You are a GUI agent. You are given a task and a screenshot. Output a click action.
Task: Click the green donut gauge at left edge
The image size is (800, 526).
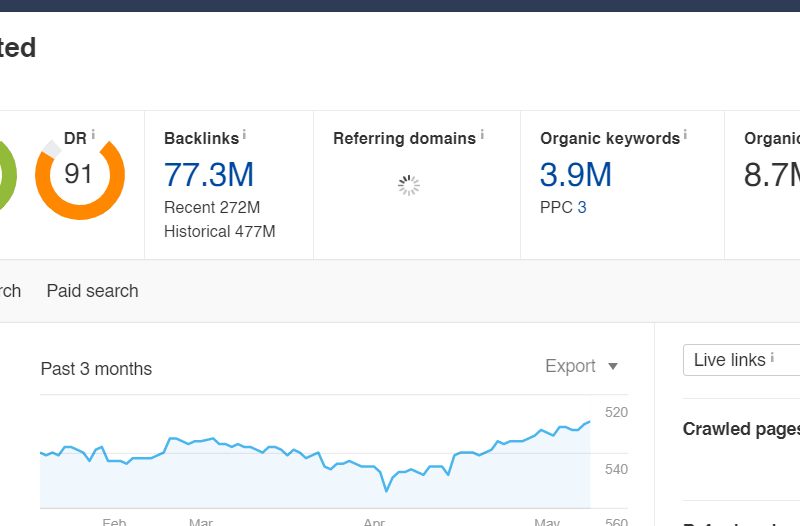point(5,175)
